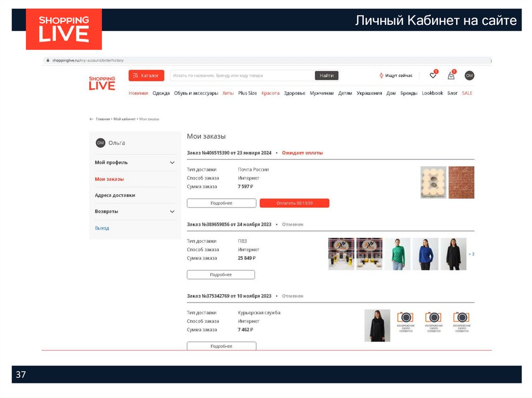532x398 pixels.
Task: Click Подробнее for order 406515390
Action: pos(221,203)
